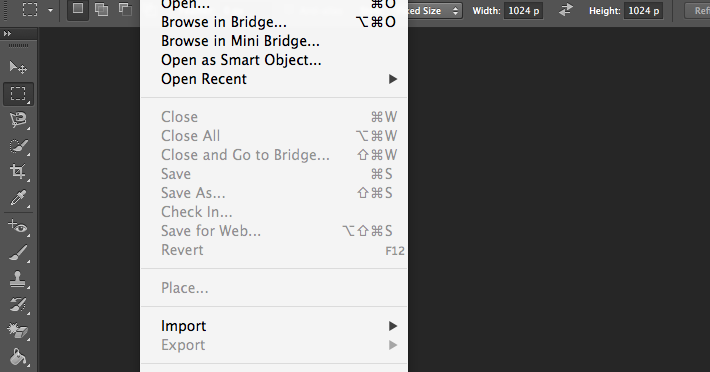
Task: Select the Crop tool
Action: [18, 172]
